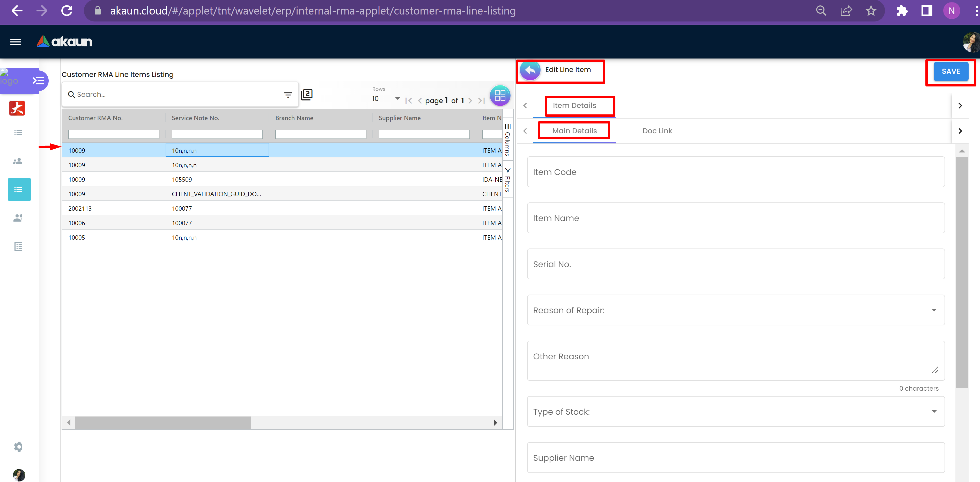Open the Filters side panel of the grid
The height and width of the screenshot is (482, 980).
click(507, 180)
